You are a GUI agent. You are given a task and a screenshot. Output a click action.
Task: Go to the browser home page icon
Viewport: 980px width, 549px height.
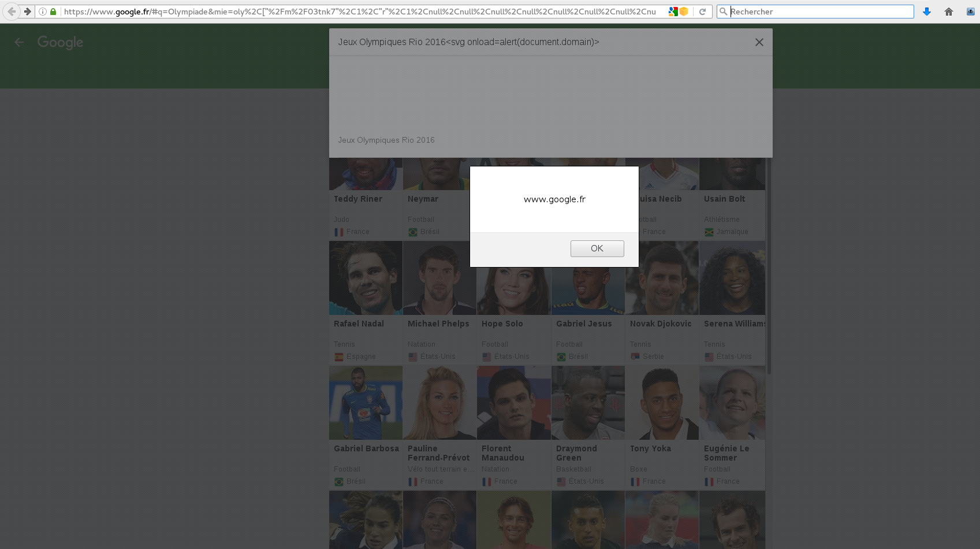pyautogui.click(x=949, y=12)
